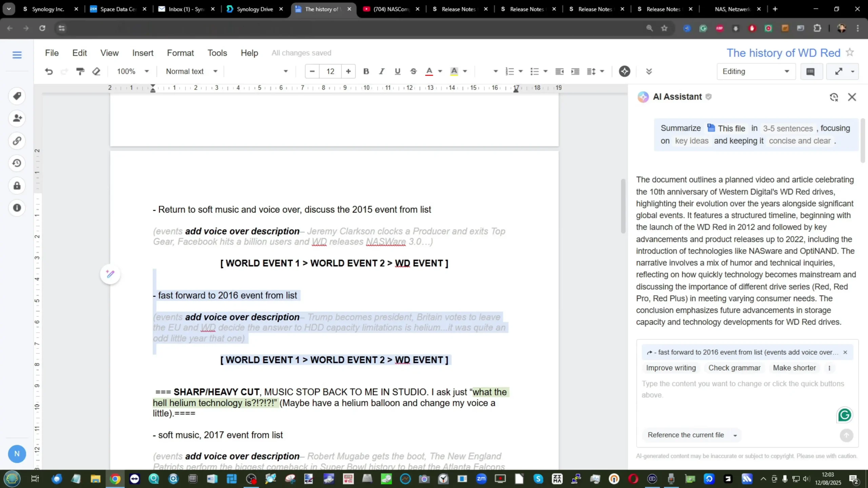The height and width of the screenshot is (488, 868).
Task: Click the tag label icon in the sidebar
Action: point(17,96)
